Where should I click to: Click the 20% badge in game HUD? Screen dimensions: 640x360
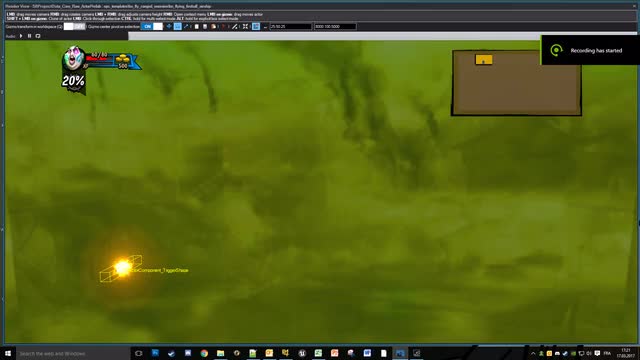73,82
